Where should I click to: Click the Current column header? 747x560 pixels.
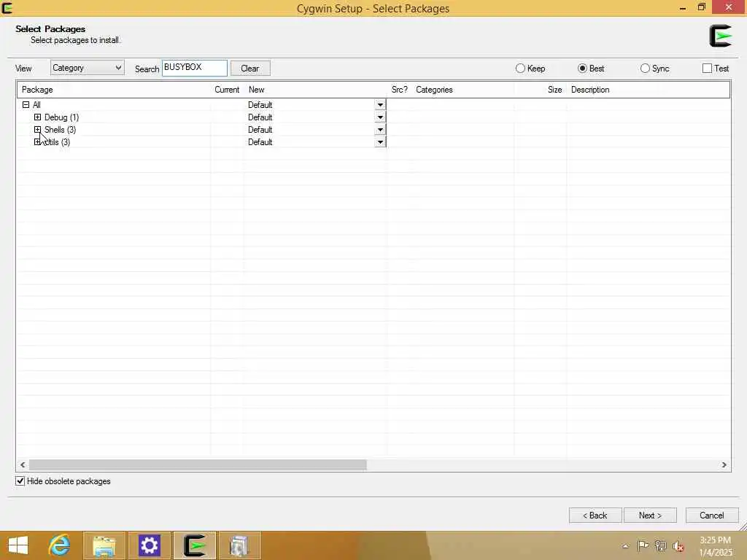point(228,90)
